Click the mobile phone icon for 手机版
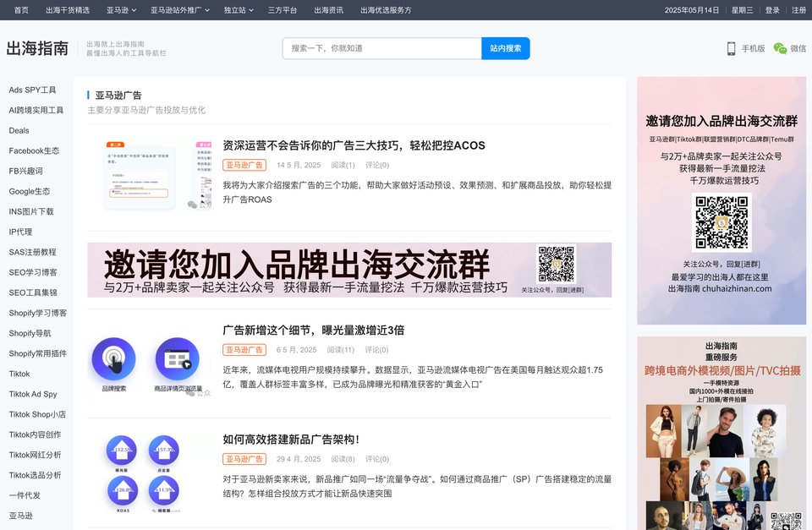Image resolution: width=812 pixels, height=530 pixels. (731, 48)
